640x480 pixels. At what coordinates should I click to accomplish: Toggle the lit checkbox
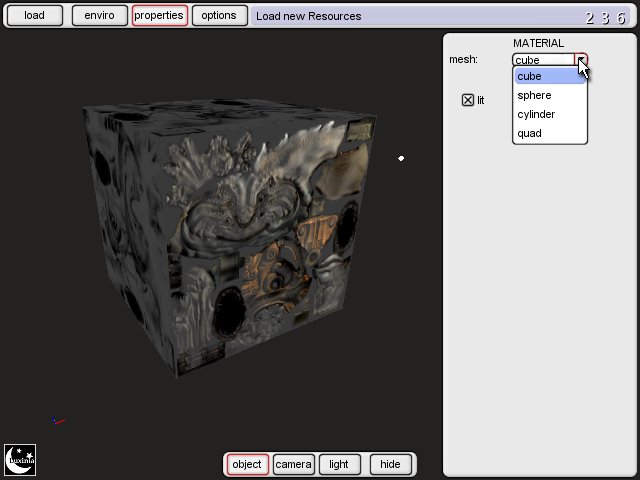467,100
